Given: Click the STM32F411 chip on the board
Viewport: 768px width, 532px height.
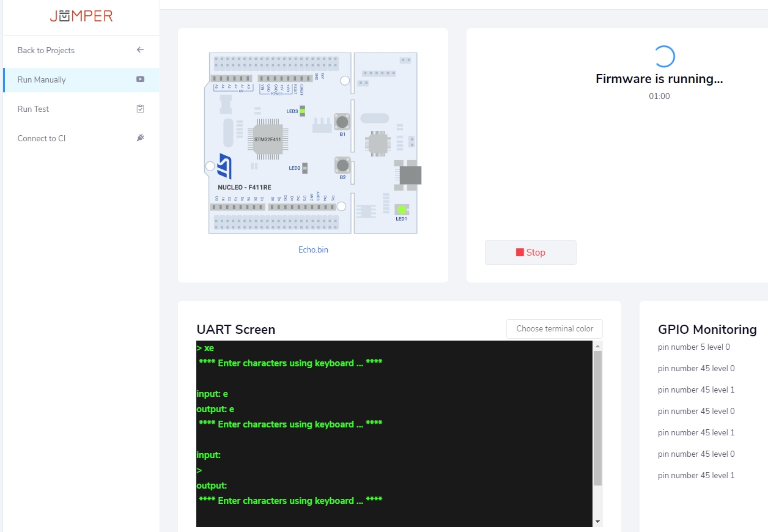Looking at the screenshot, I should tap(268, 139).
